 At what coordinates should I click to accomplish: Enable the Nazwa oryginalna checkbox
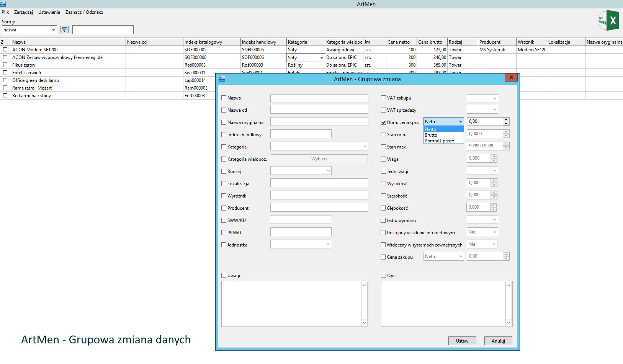point(224,122)
